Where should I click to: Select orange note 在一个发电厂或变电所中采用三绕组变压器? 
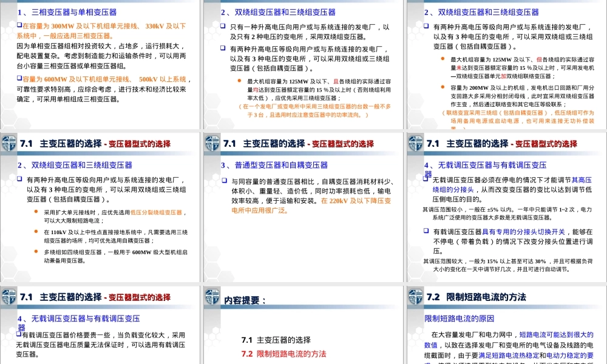pos(314,110)
